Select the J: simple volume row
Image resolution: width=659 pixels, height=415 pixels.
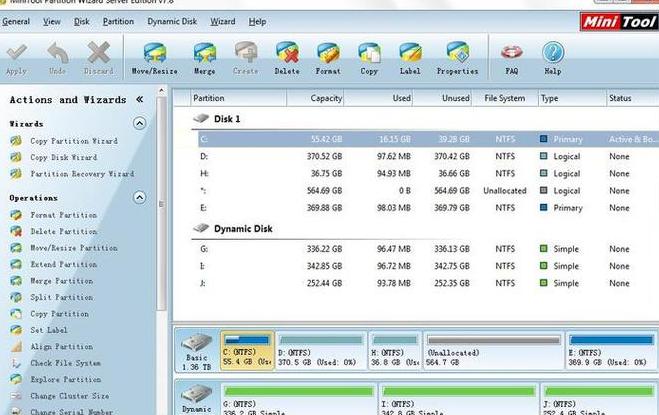pos(428,283)
